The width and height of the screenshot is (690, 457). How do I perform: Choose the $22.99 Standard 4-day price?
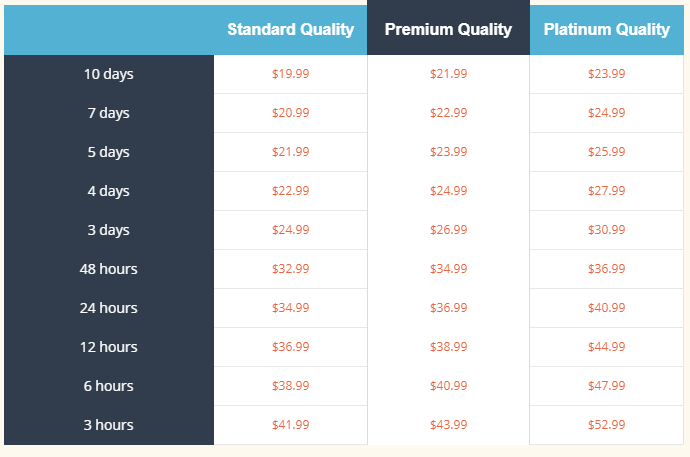point(290,191)
